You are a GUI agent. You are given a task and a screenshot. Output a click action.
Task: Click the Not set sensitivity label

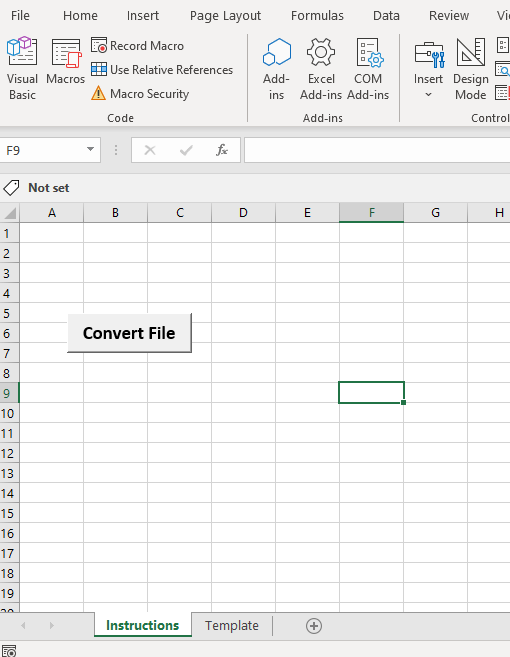pos(49,188)
